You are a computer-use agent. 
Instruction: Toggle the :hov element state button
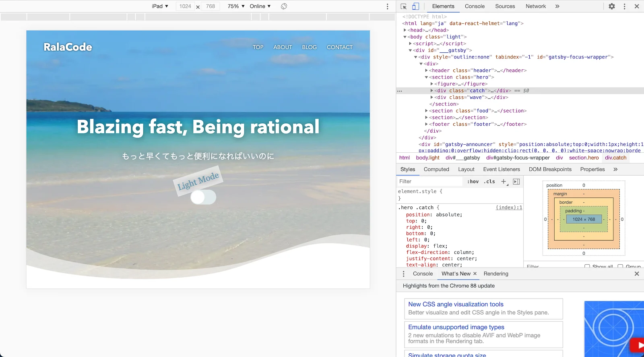tap(473, 182)
